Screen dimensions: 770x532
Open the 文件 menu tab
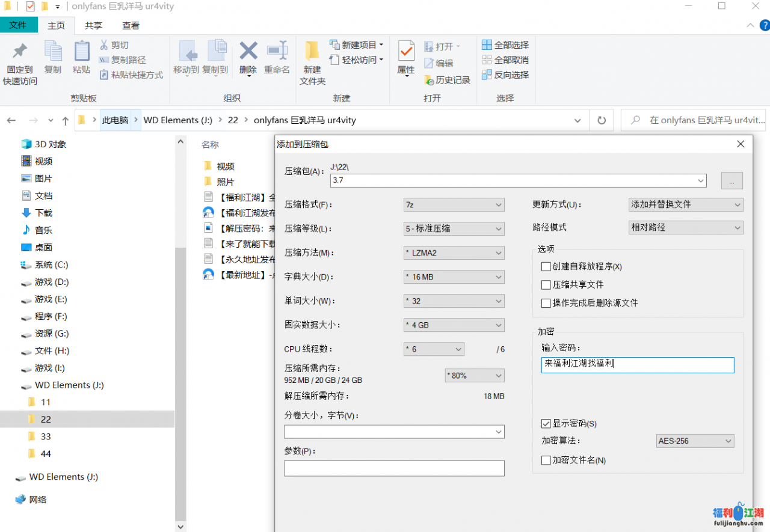[x=18, y=25]
